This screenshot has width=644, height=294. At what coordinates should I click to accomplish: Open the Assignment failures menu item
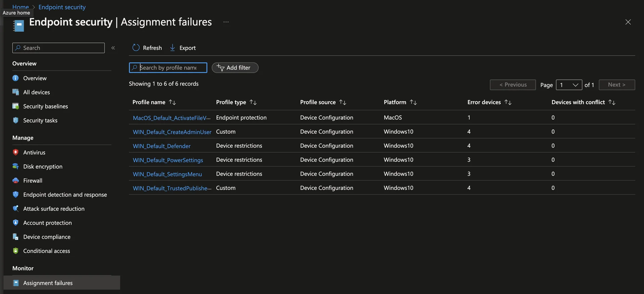(x=62, y=283)
